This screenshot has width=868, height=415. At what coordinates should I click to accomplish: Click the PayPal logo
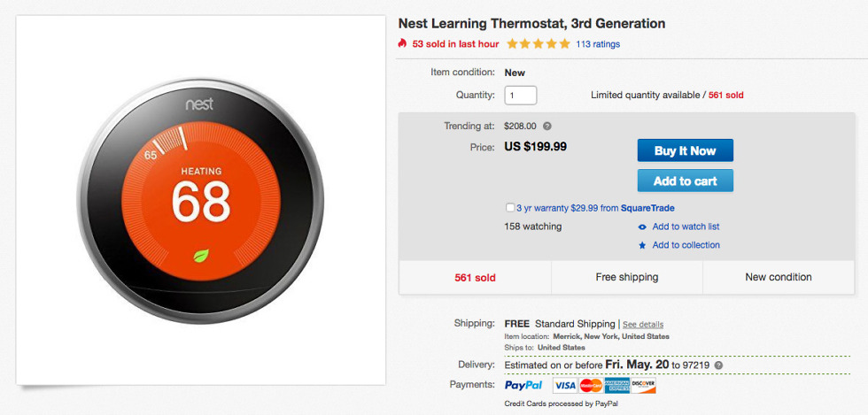click(x=523, y=386)
